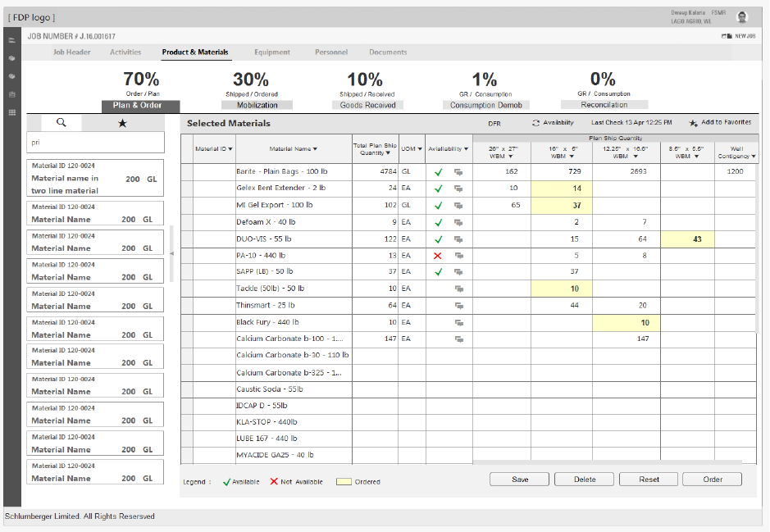Click the Order button
The width and height of the screenshot is (770, 532).
[x=712, y=480]
